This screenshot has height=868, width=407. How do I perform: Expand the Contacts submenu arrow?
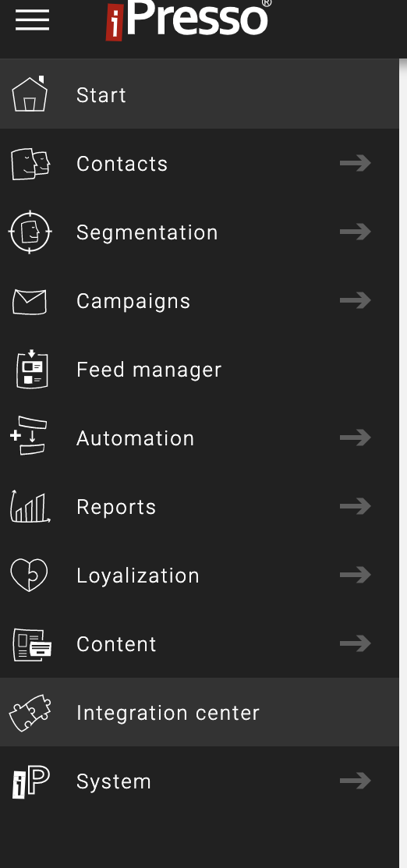[x=355, y=163]
